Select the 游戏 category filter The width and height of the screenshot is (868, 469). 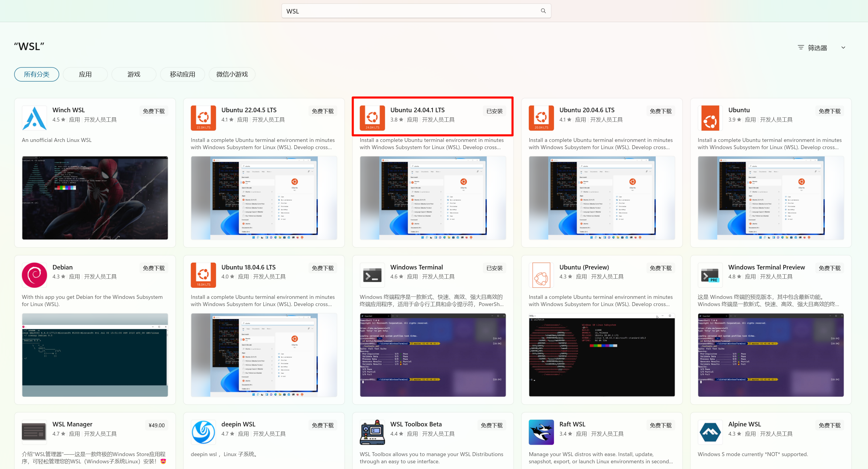click(x=134, y=74)
